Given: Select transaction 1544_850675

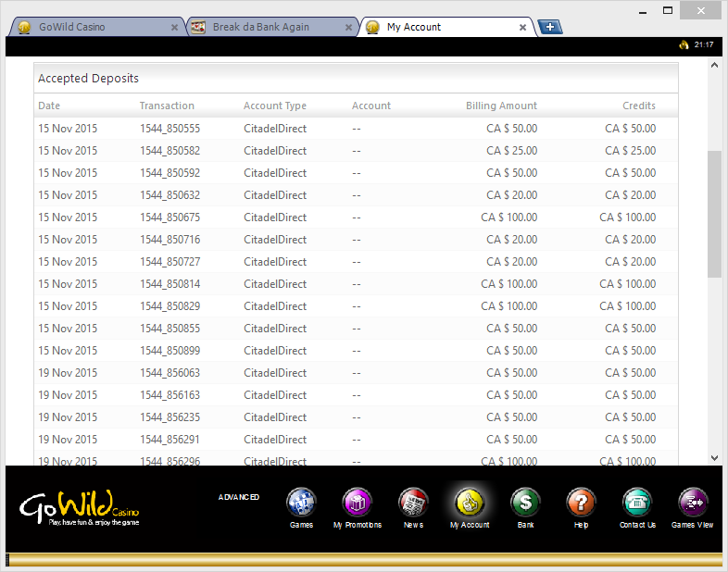Looking at the screenshot, I should (x=169, y=218).
